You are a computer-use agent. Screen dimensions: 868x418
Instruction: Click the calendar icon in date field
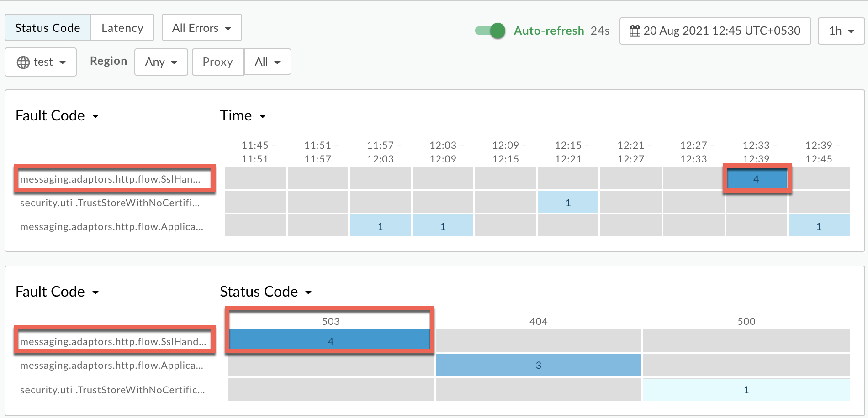(635, 31)
